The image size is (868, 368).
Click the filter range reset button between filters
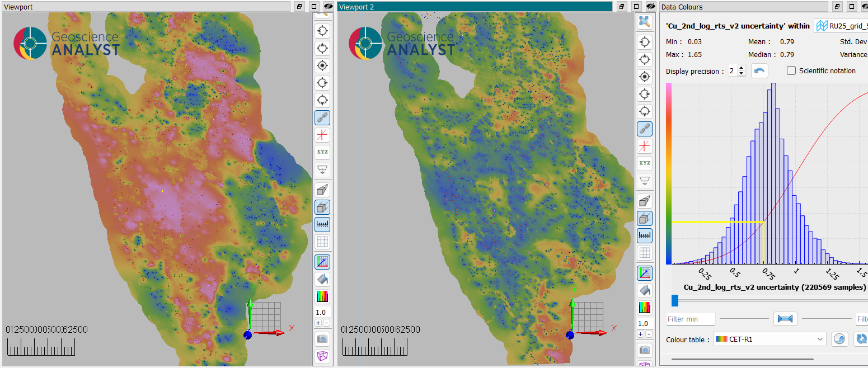click(785, 319)
